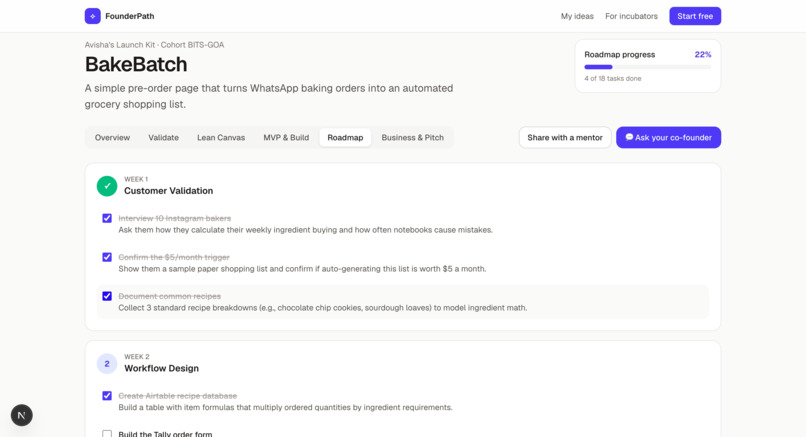Viewport: 806px width, 437px height.
Task: Click the 'Build the Tally order form' task title
Action: [x=165, y=434]
